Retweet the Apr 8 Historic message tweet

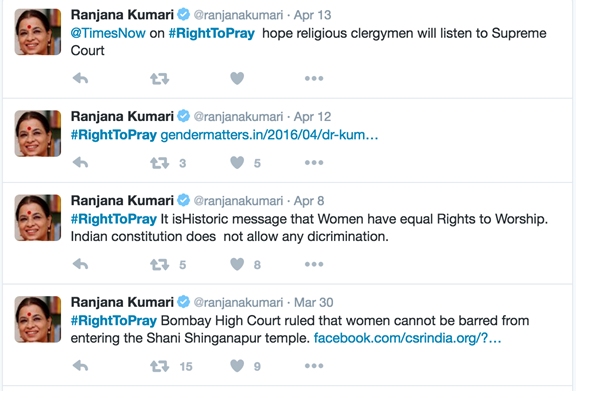[159, 264]
